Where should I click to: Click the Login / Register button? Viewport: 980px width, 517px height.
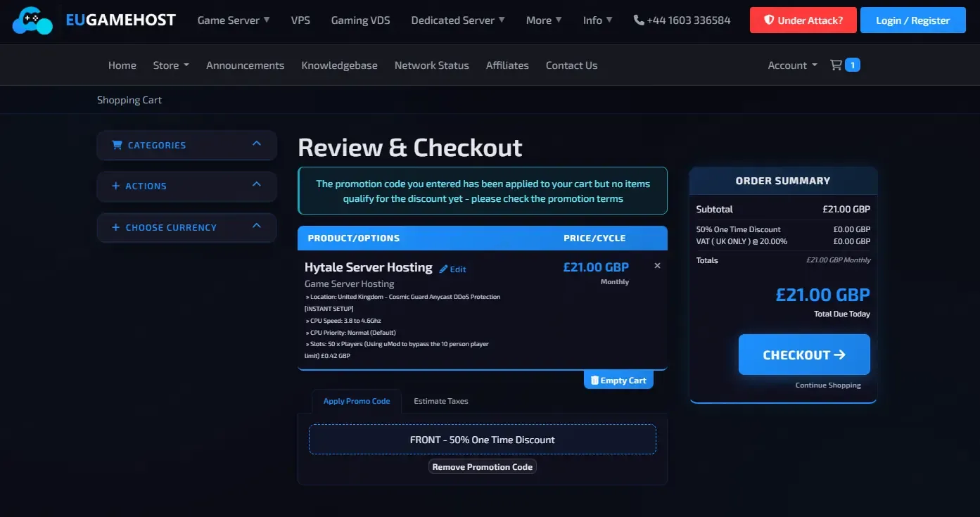coord(913,20)
